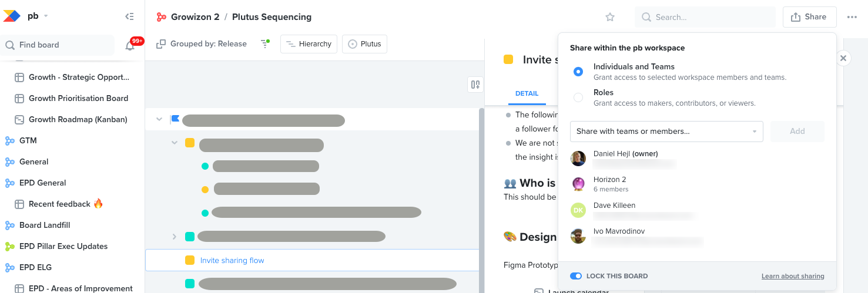Image resolution: width=868 pixels, height=293 pixels.
Task: Click the vertical scrollbar of feature list
Action: (x=481, y=200)
